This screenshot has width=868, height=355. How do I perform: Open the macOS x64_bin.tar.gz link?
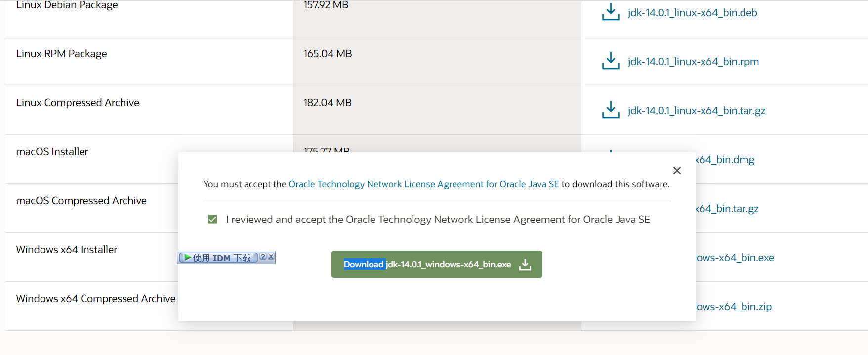(x=727, y=209)
